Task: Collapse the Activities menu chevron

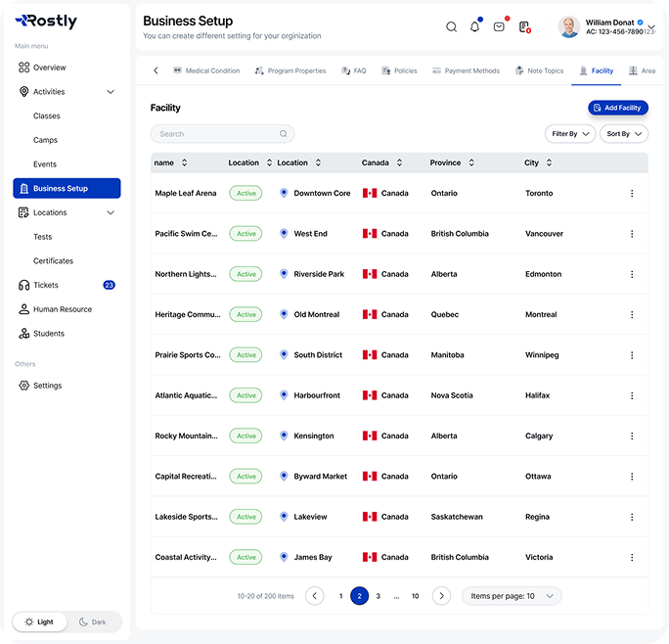Action: click(x=111, y=92)
